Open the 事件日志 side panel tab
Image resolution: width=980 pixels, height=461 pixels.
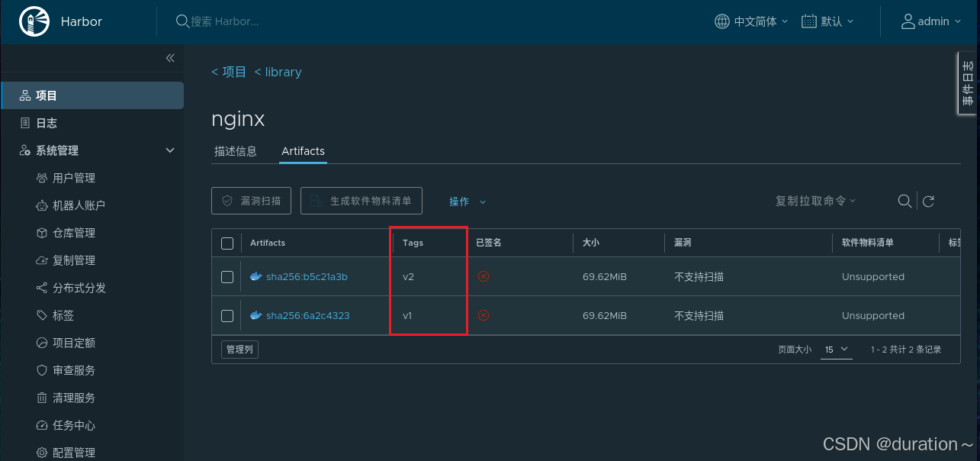(x=967, y=84)
